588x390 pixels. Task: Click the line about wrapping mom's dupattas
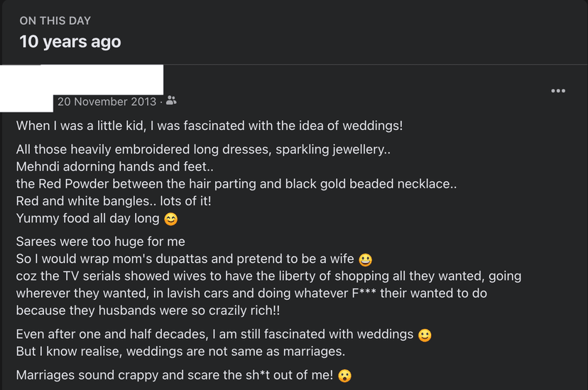[186, 259]
